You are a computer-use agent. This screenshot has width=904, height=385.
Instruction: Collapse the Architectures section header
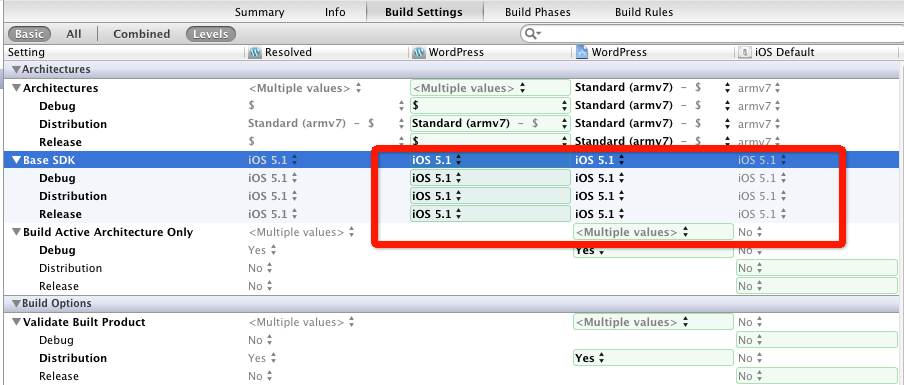[x=17, y=70]
